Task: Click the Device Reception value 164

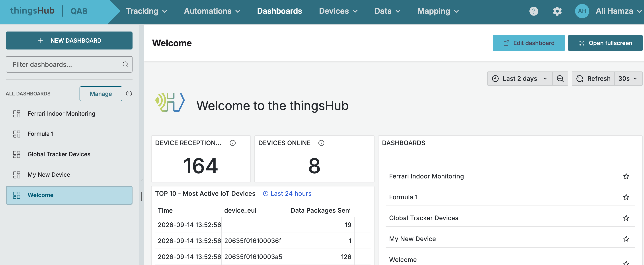Action: point(201,166)
